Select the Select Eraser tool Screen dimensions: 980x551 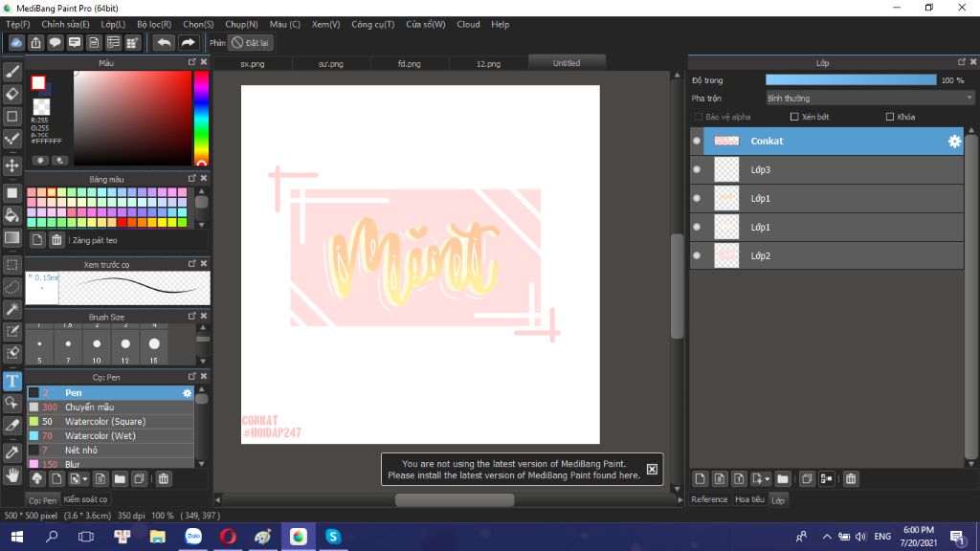11,354
